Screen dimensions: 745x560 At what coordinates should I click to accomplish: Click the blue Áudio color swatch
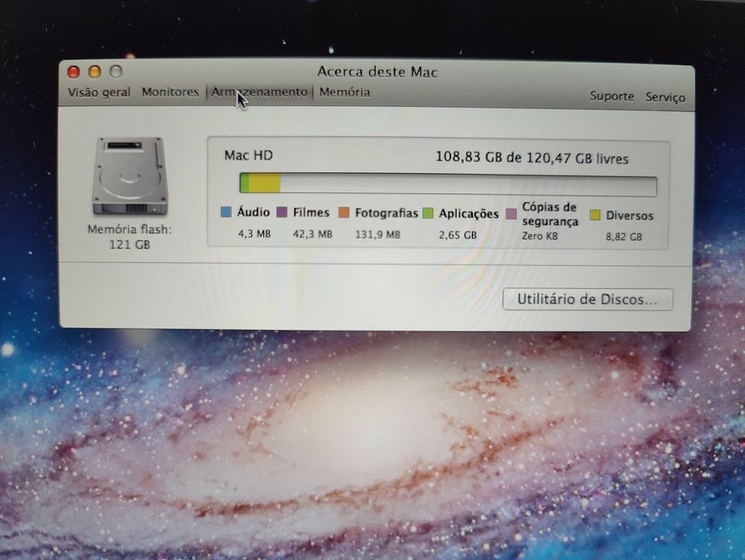tap(226, 212)
